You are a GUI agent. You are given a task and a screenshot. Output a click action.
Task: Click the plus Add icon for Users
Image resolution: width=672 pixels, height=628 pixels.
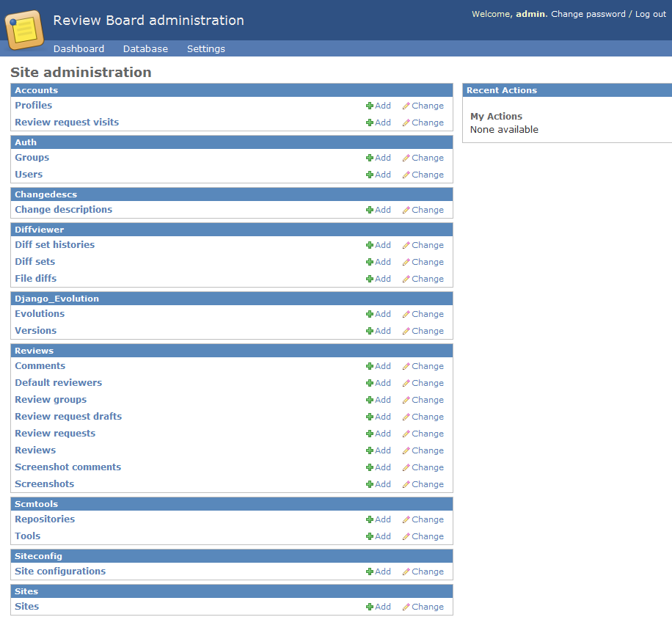pos(370,175)
